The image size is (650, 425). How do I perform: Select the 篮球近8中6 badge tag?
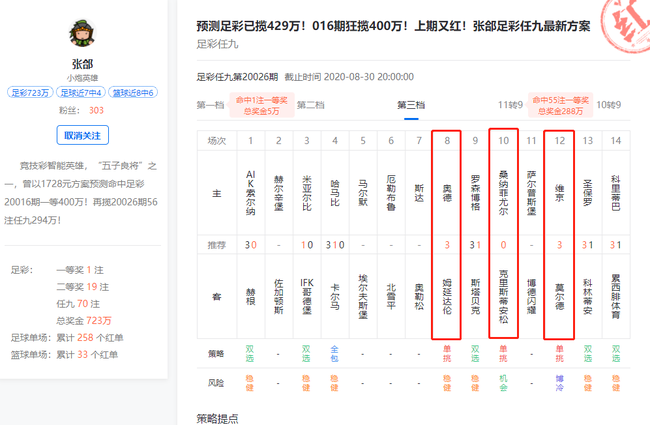[x=133, y=92]
